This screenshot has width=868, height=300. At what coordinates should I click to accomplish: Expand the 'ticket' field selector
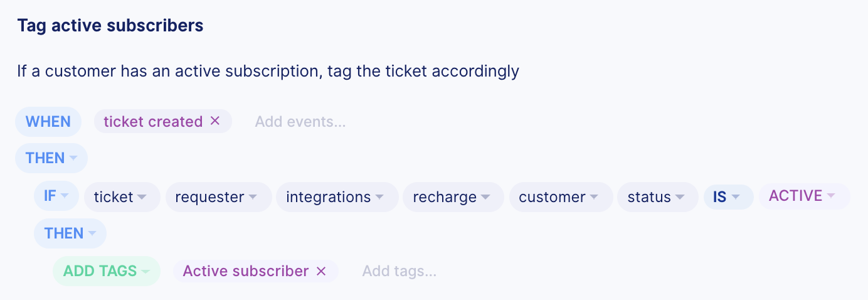pyautogui.click(x=122, y=197)
